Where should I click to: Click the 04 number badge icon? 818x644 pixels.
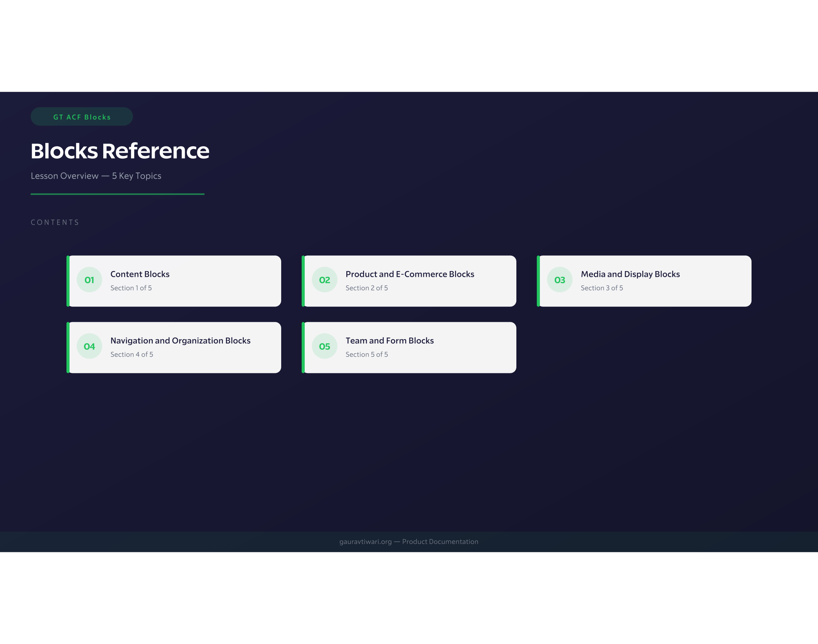click(89, 346)
